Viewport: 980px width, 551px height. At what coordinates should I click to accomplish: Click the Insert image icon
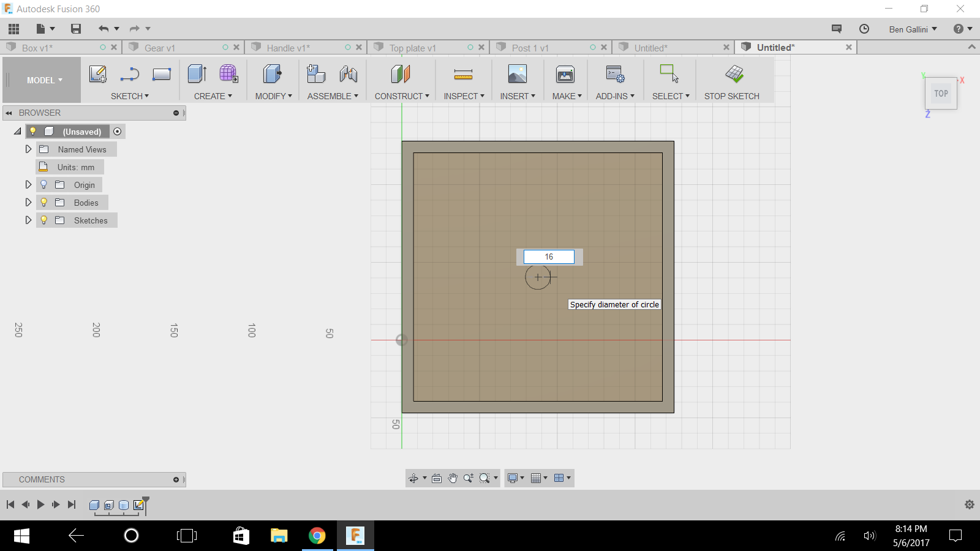click(x=518, y=75)
